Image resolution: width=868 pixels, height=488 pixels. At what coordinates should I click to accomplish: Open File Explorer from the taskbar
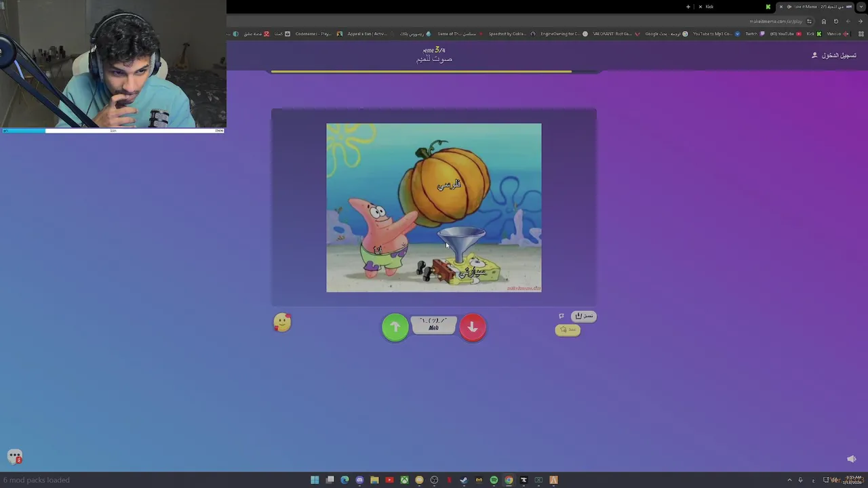[374, 480]
